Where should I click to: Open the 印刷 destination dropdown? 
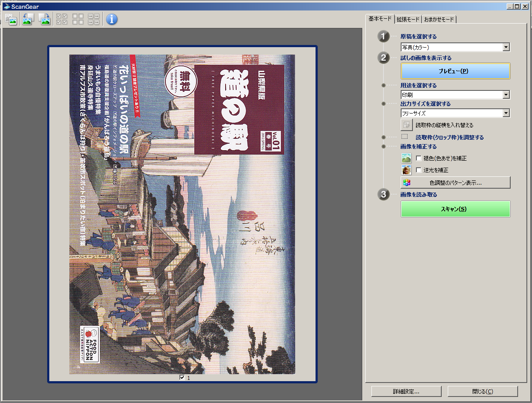(455, 95)
